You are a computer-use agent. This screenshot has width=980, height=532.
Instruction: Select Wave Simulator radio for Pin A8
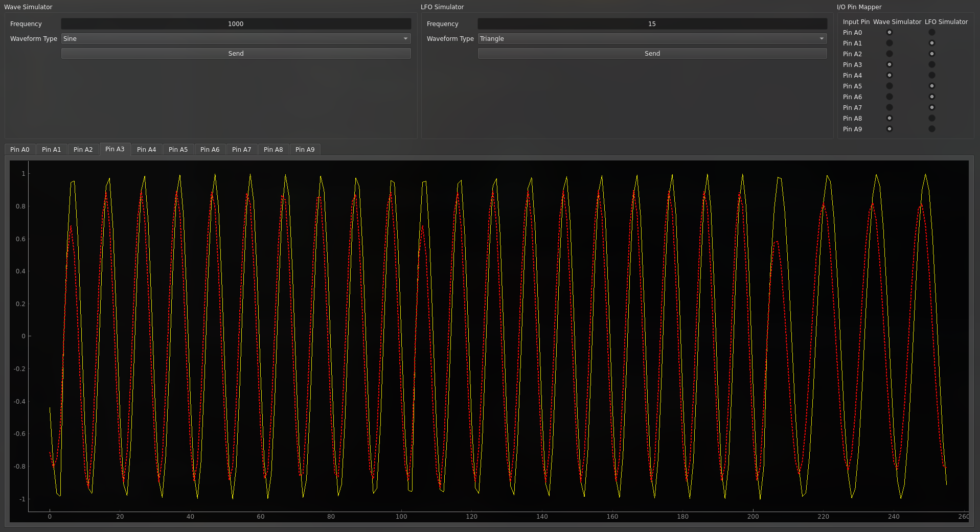coord(890,118)
